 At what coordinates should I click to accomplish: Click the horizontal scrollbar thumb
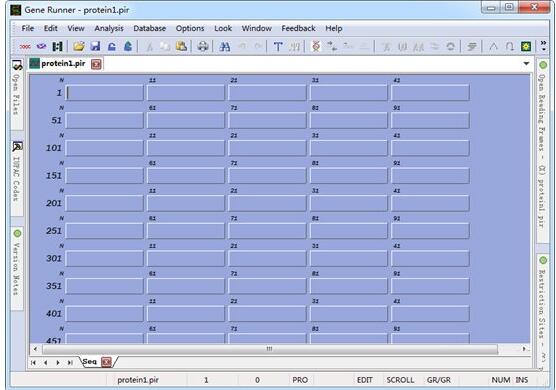click(x=270, y=349)
